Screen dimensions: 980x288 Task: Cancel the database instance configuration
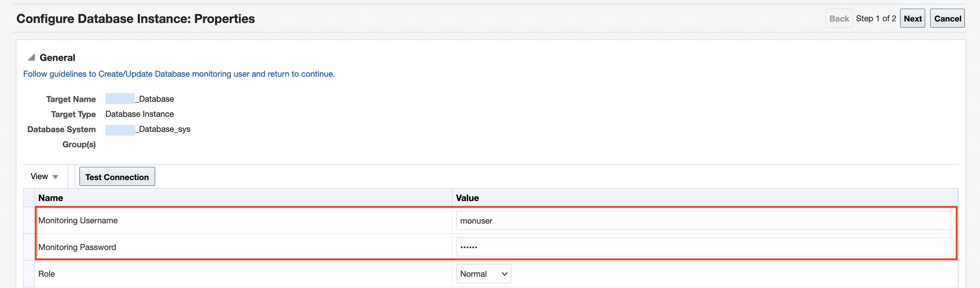[947, 19]
